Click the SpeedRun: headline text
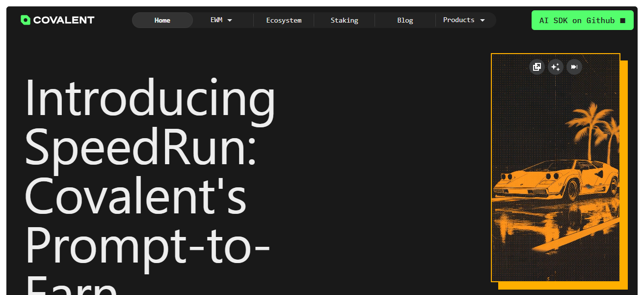 141,147
